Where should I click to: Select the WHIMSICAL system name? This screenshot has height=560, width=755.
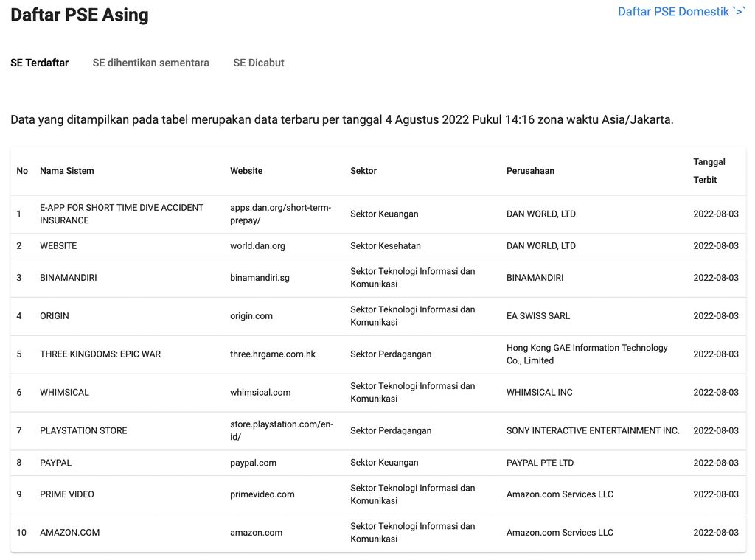click(x=65, y=393)
